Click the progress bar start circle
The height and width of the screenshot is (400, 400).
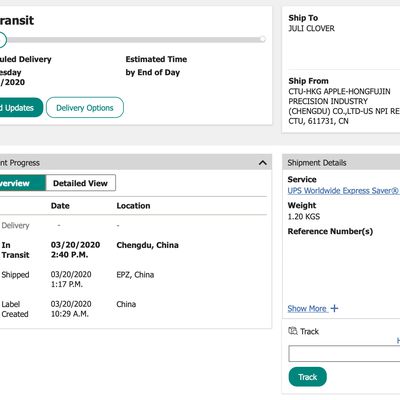[x=2, y=40]
